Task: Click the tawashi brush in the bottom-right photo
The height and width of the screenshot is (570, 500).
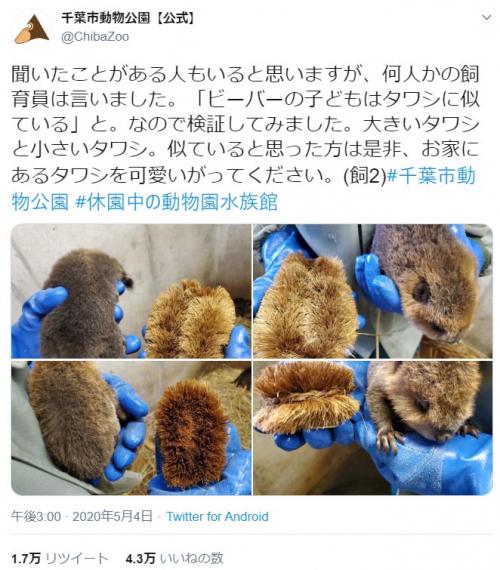Action: click(x=307, y=397)
